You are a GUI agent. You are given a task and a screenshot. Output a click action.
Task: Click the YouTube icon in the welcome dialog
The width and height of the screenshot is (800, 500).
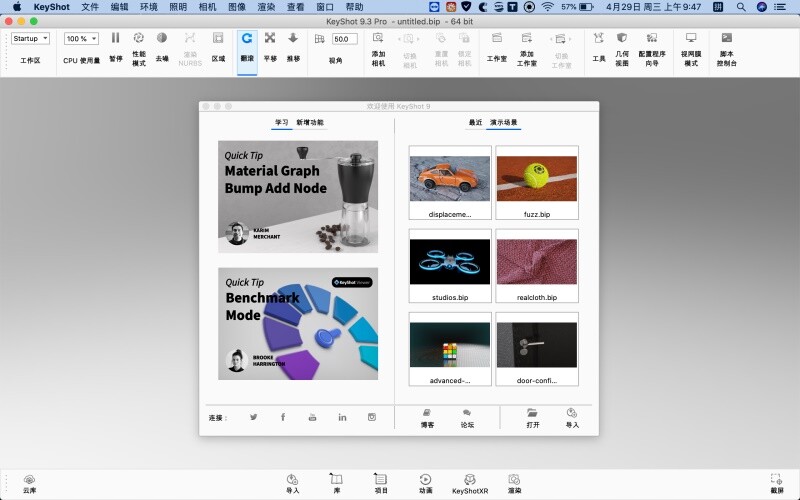312,417
